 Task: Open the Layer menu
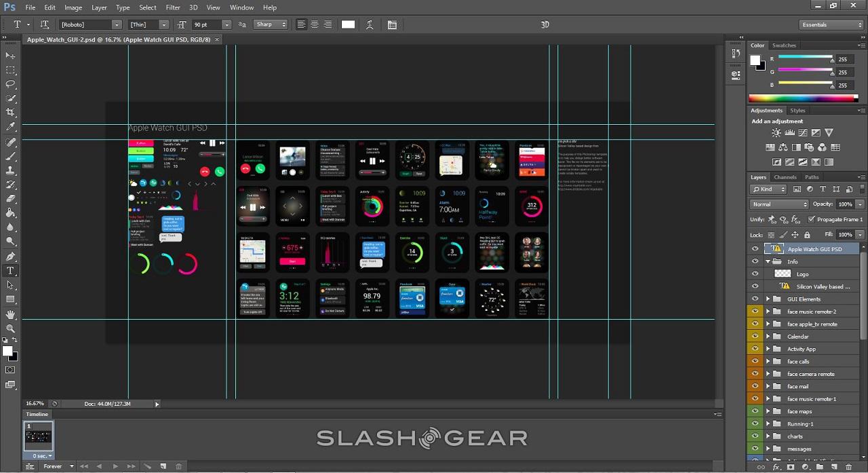coord(99,7)
